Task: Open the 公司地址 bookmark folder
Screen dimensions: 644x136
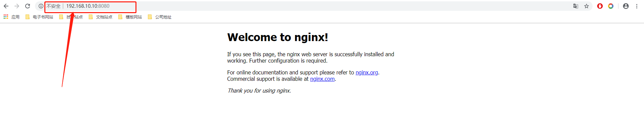Action: (x=160, y=17)
